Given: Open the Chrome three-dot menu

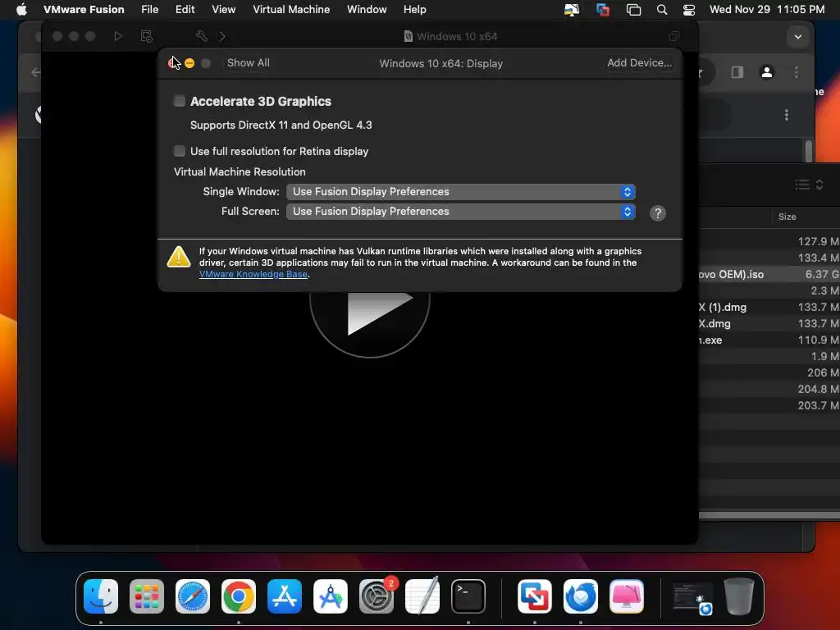Looking at the screenshot, I should click(x=796, y=72).
